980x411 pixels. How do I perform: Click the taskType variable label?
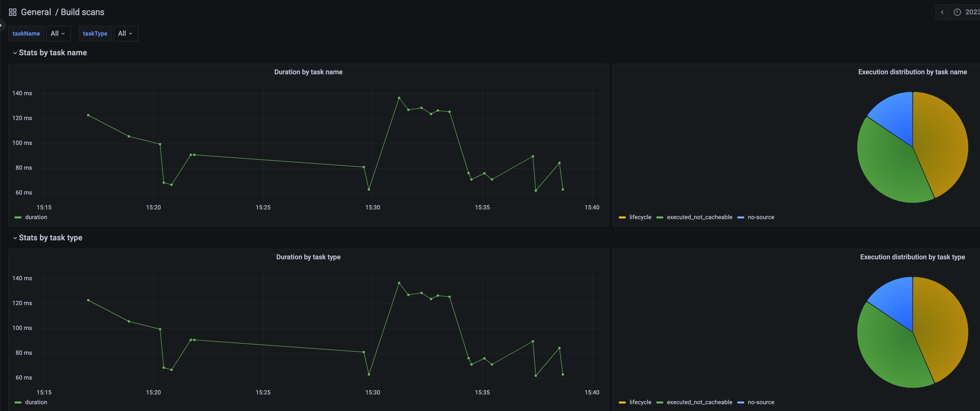click(x=95, y=33)
